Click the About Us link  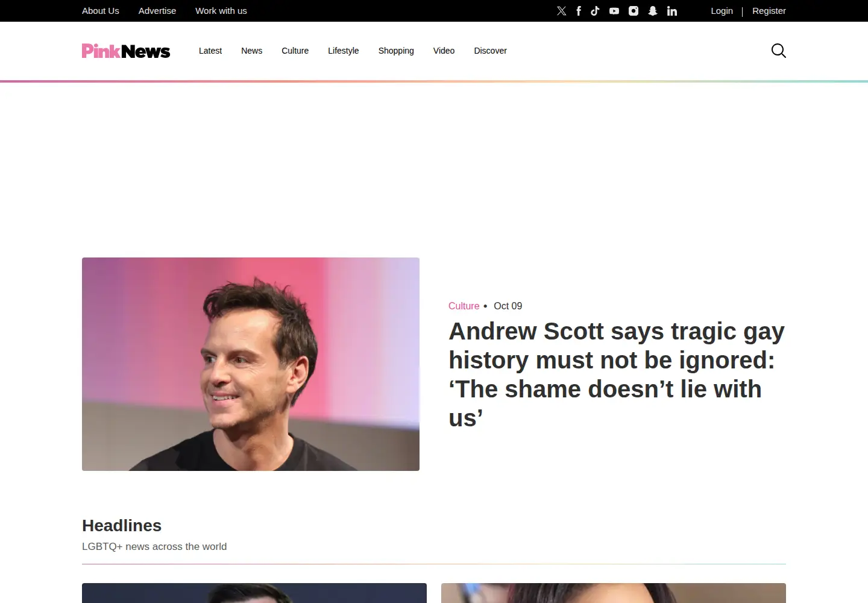(x=101, y=11)
